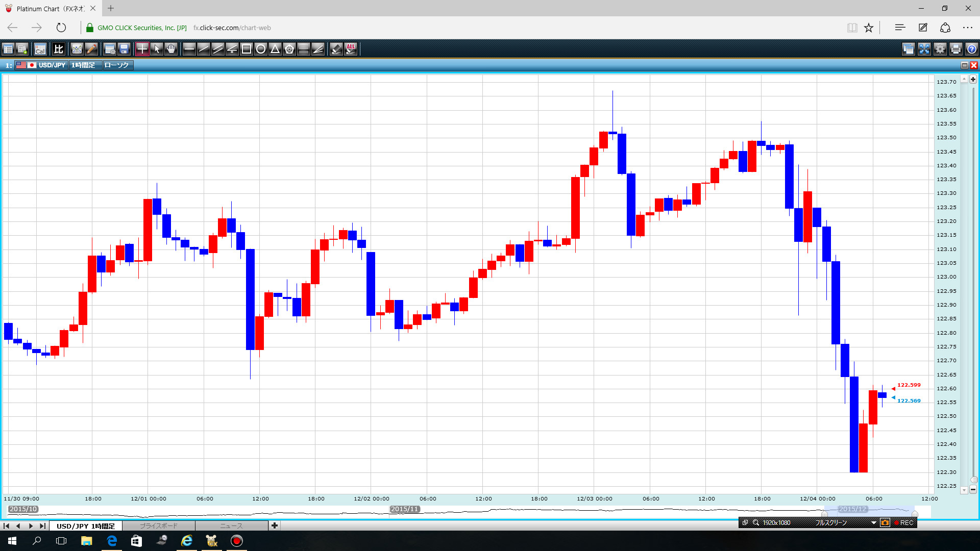The width and height of the screenshot is (980, 551).
Task: Open the Cal calendar icon
Action: (x=40, y=49)
